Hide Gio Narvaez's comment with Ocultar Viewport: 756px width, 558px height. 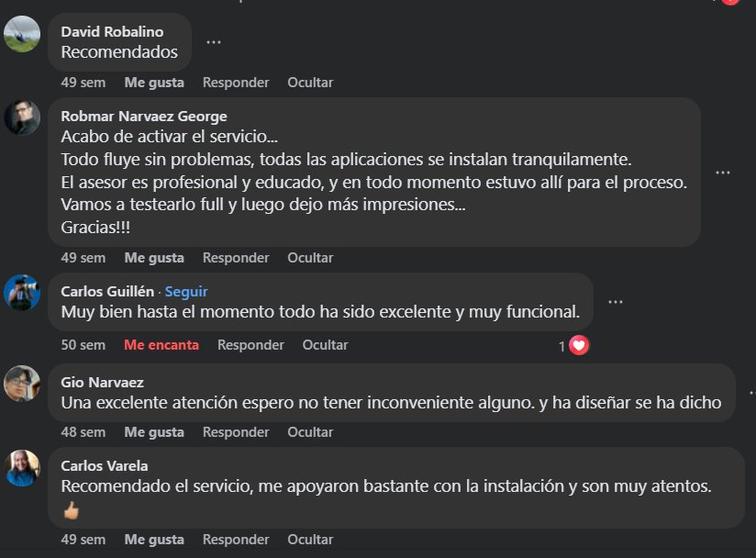(310, 431)
